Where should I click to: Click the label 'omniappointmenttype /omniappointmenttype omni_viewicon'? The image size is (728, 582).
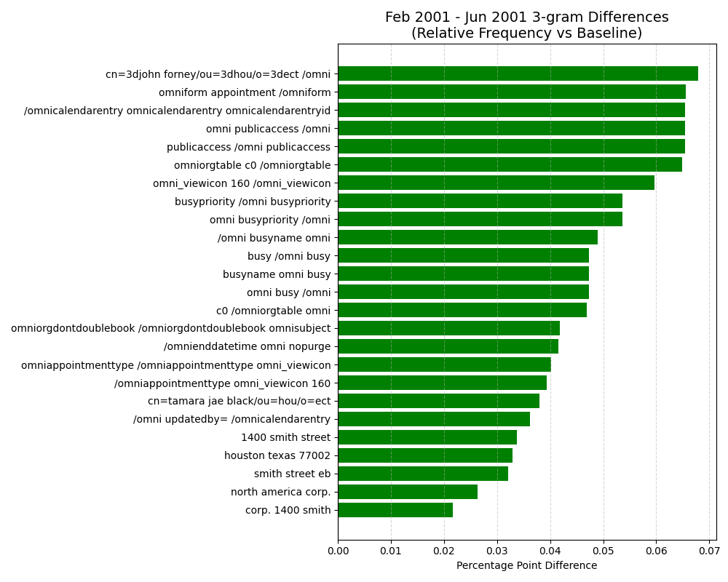[x=176, y=365]
